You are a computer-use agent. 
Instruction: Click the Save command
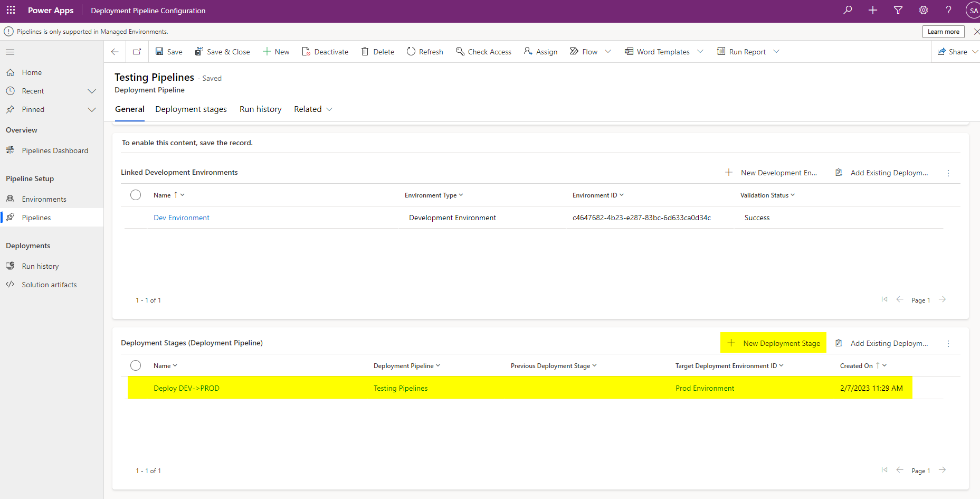coord(169,52)
